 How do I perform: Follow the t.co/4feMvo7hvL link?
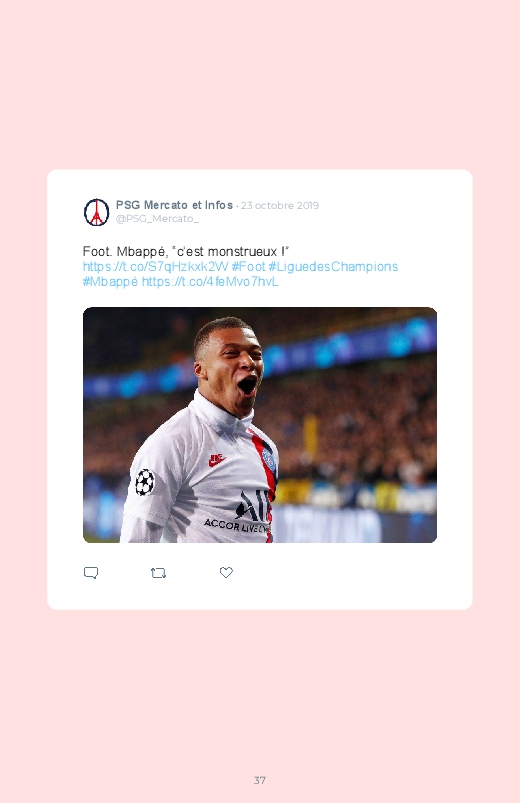coord(210,282)
